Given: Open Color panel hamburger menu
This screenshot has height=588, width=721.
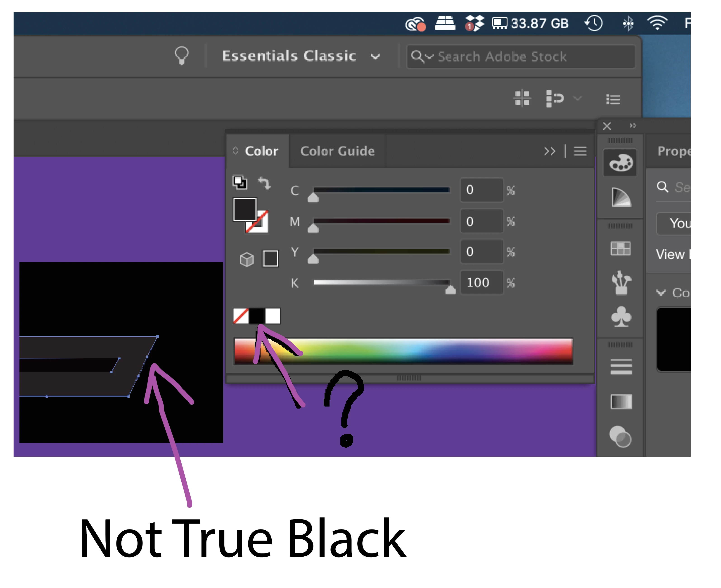Looking at the screenshot, I should point(580,151).
